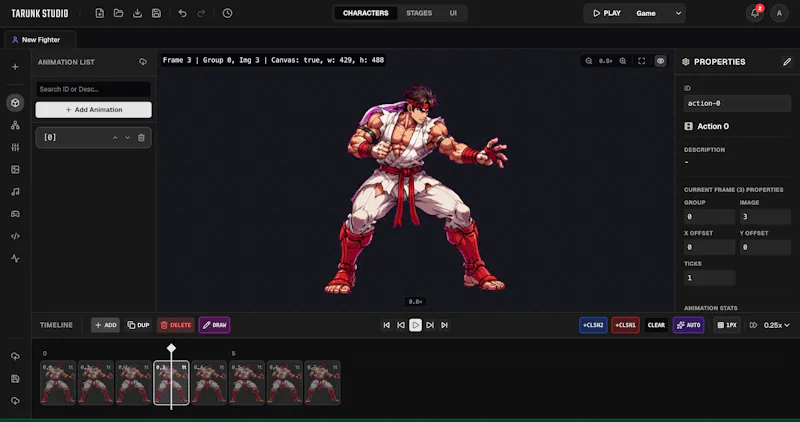Fit canvas with the fullscreen icon
The height and width of the screenshot is (422, 800).
[x=641, y=61]
